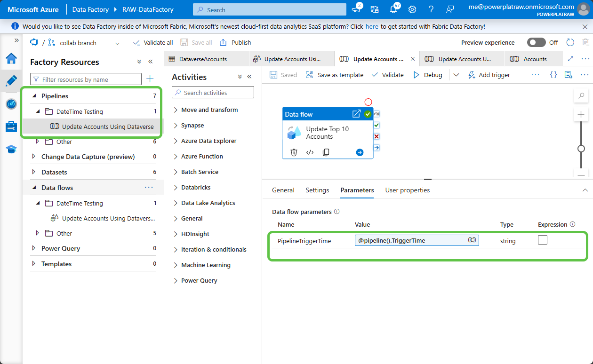This screenshot has width=593, height=364.
Task: Expand the editor to full screen arrows
Action: coord(570,59)
